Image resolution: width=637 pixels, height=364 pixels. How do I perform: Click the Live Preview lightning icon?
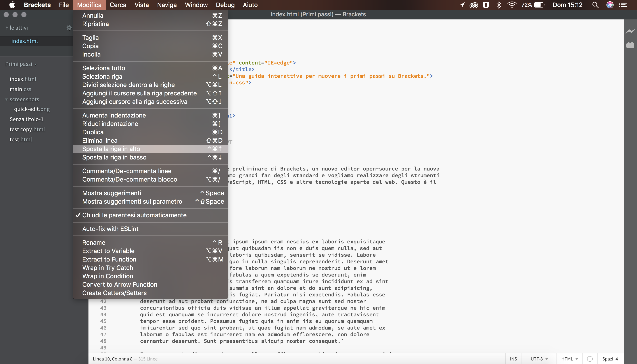(x=630, y=31)
